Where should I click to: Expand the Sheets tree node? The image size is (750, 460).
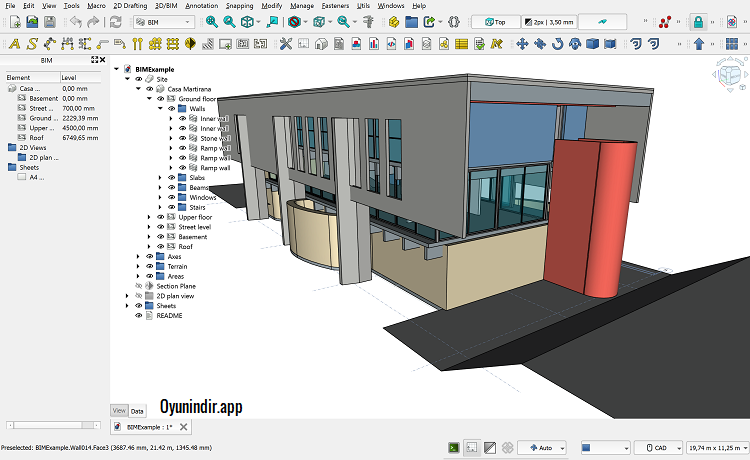(x=128, y=306)
